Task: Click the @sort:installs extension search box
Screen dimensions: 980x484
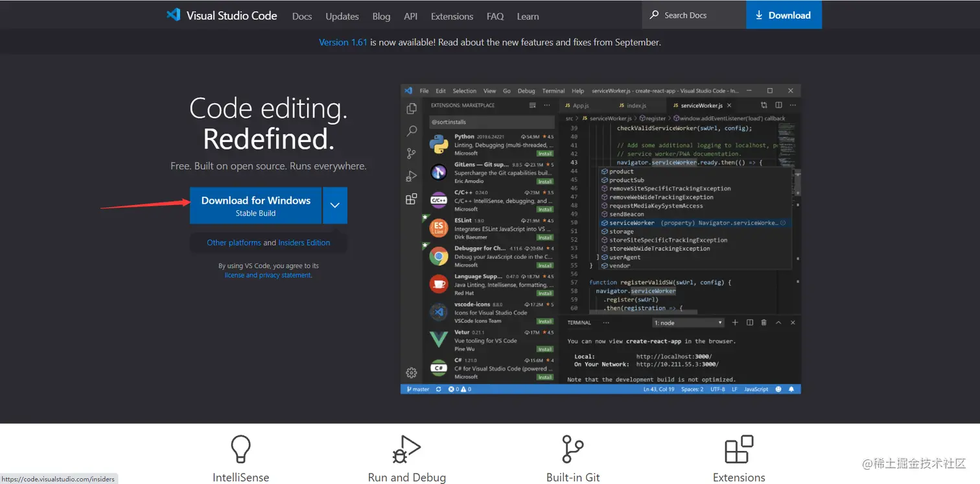Action: (x=492, y=122)
